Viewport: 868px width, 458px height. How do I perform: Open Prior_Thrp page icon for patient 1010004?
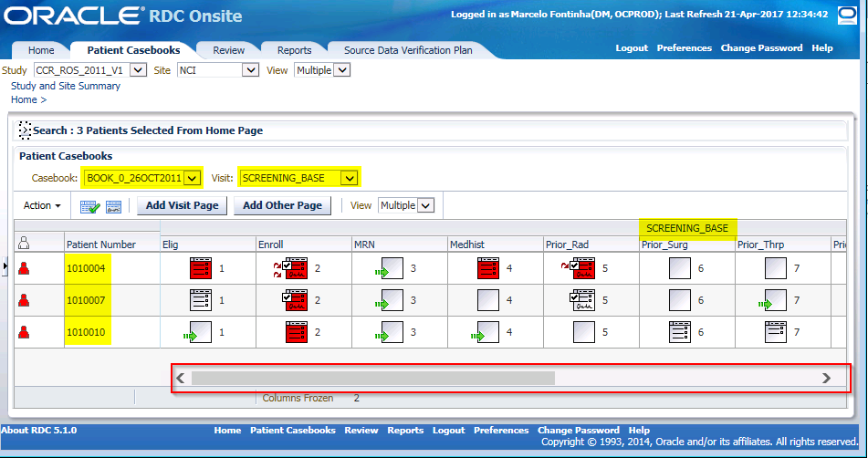(776, 268)
